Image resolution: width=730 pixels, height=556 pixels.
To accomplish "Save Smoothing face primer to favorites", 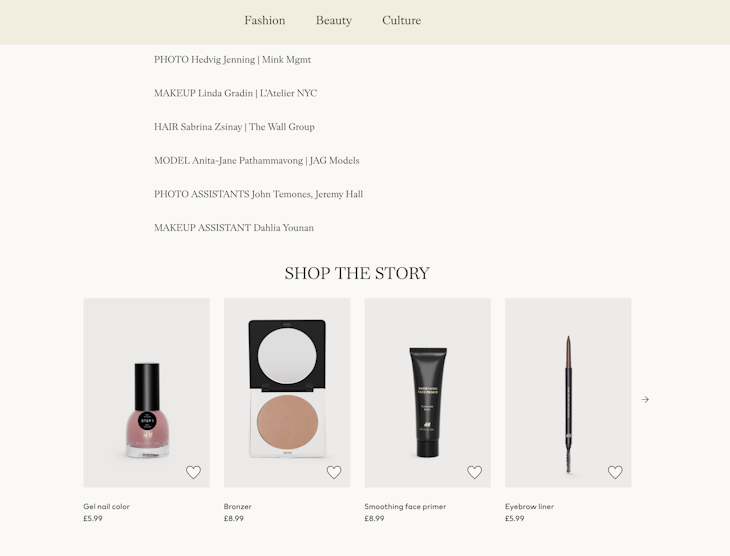I will coord(474,472).
